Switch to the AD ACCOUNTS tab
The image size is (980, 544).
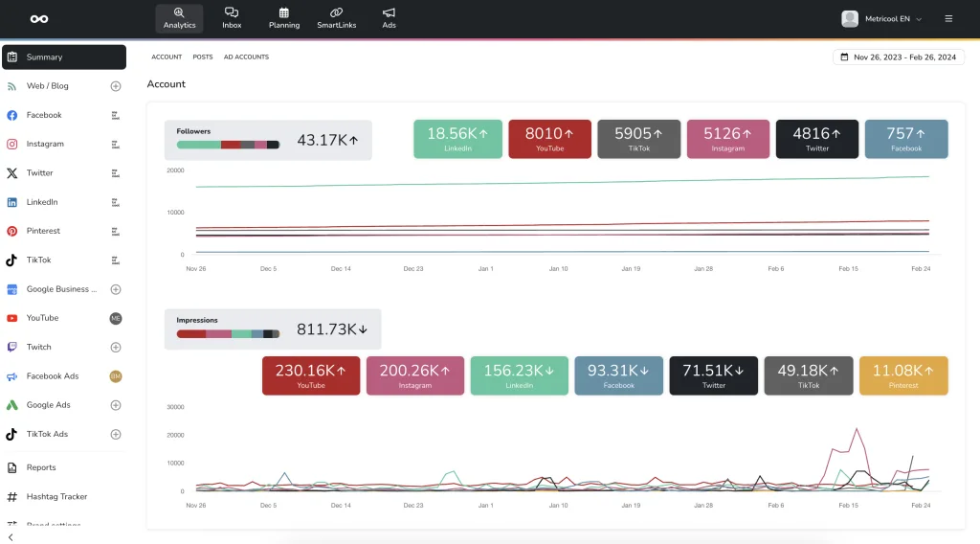[x=246, y=57]
